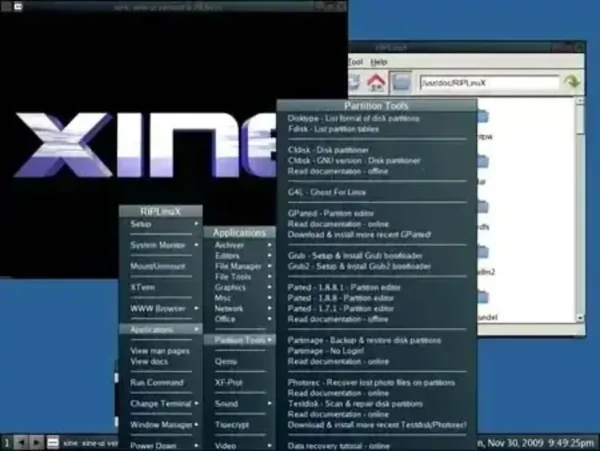Launch Testdisk Scan & repair disk partitions

[x=377, y=404]
